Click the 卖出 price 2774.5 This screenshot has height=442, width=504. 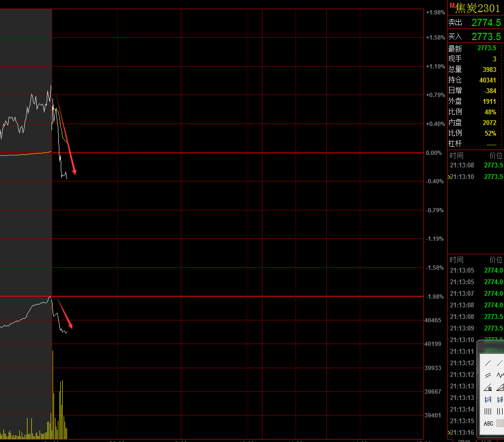(x=486, y=23)
